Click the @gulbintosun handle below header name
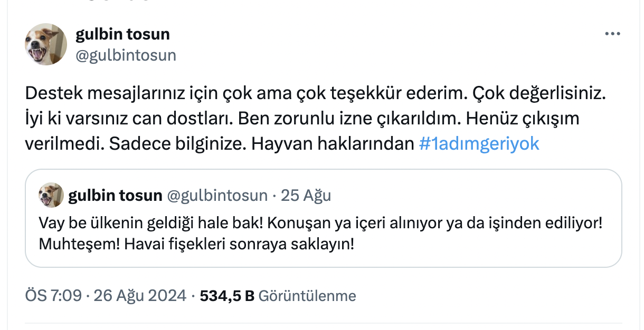644x330 pixels. point(126,55)
